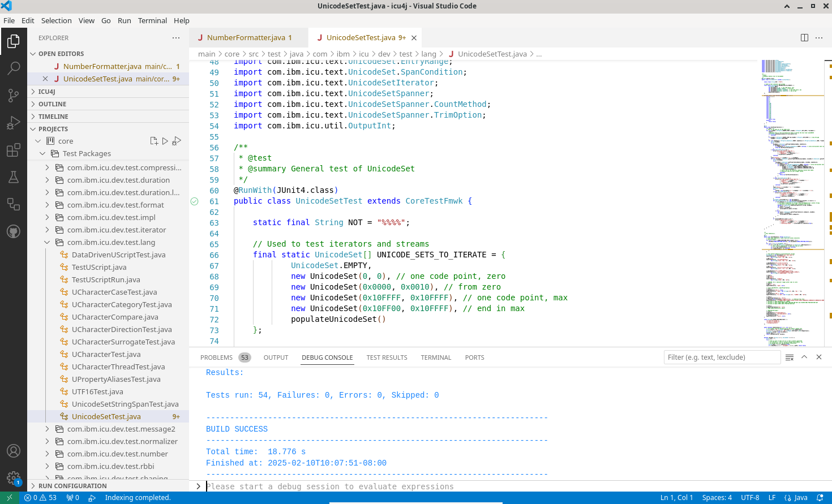Image resolution: width=832 pixels, height=504 pixels.
Task: Click the notifications bell in status bar
Action: pyautogui.click(x=820, y=498)
